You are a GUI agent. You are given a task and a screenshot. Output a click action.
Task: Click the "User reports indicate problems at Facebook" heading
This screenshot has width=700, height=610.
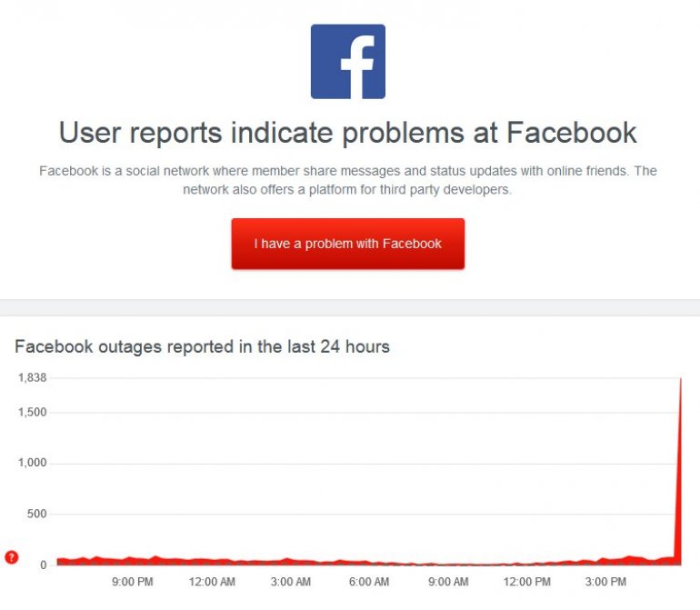348,133
